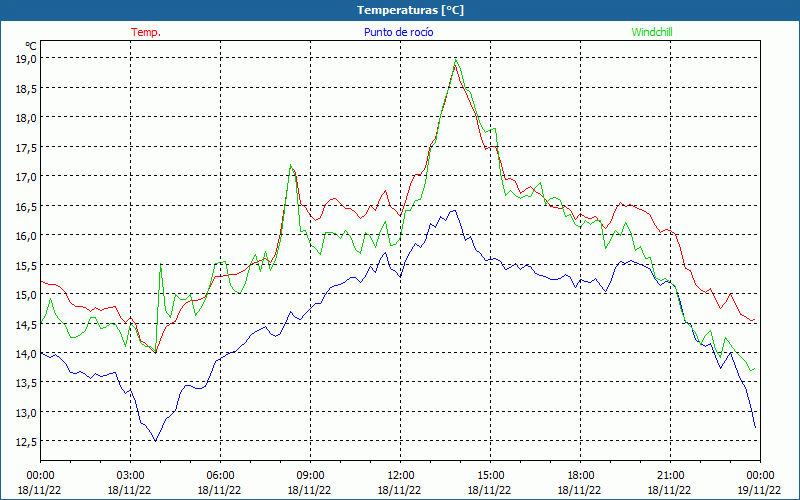Click the Temperaturas [°C] chart title
800x500 pixels.
coord(410,10)
